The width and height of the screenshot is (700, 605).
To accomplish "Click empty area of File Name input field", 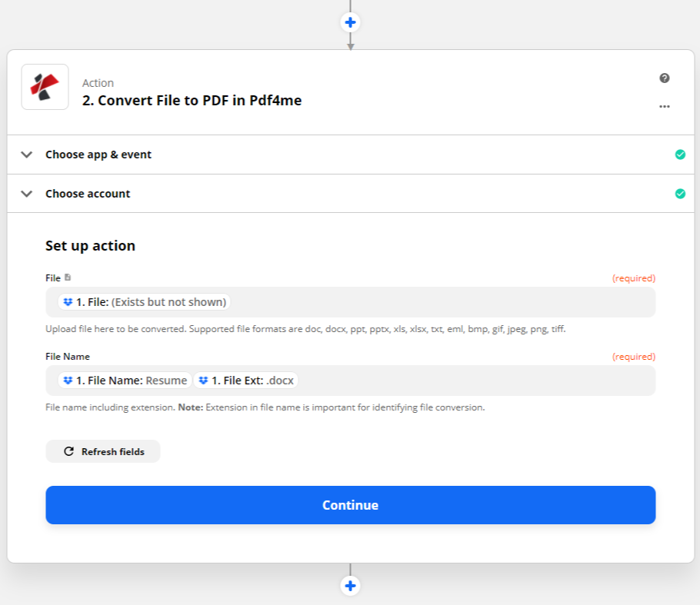I will coord(477,381).
